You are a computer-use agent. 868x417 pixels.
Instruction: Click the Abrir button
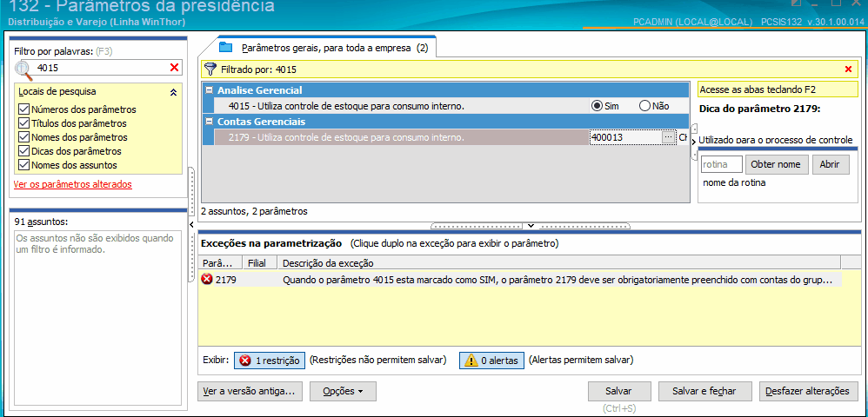click(830, 164)
